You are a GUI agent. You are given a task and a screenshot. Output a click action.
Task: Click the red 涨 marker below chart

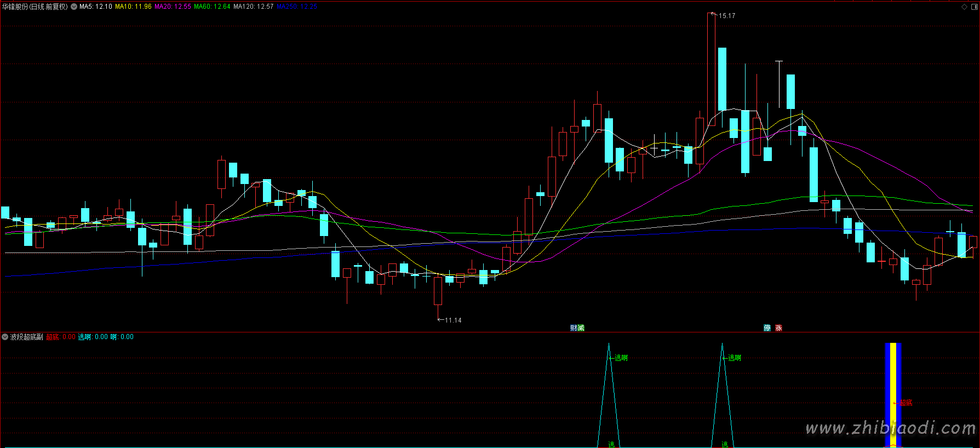tap(778, 328)
